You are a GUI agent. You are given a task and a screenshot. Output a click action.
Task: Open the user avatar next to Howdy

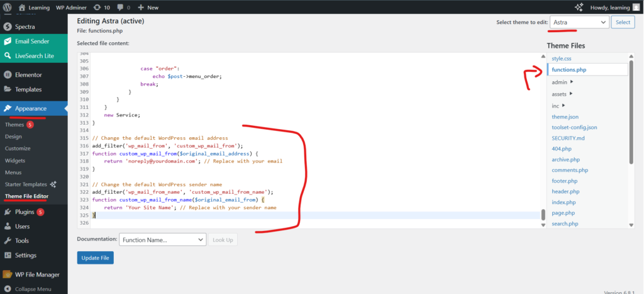636,8
